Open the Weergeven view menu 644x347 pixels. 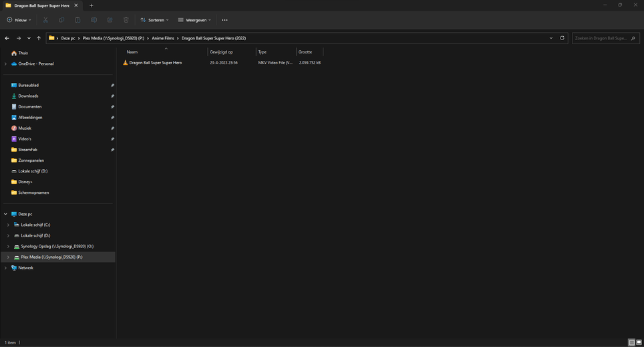click(194, 20)
